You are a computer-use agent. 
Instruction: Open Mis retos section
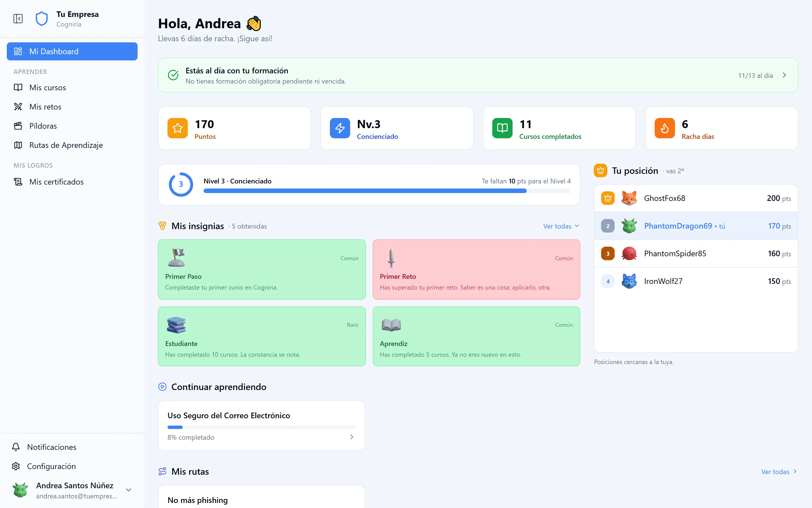pos(72,106)
